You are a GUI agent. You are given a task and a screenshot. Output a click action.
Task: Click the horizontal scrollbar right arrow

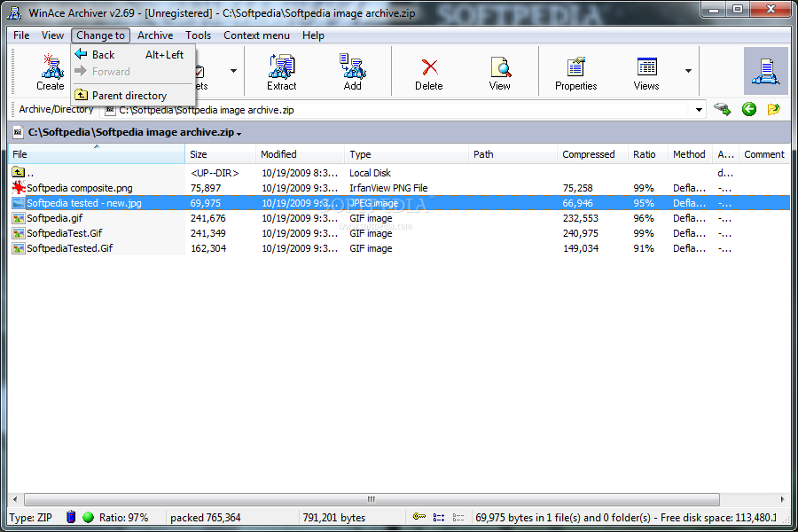[x=782, y=499]
